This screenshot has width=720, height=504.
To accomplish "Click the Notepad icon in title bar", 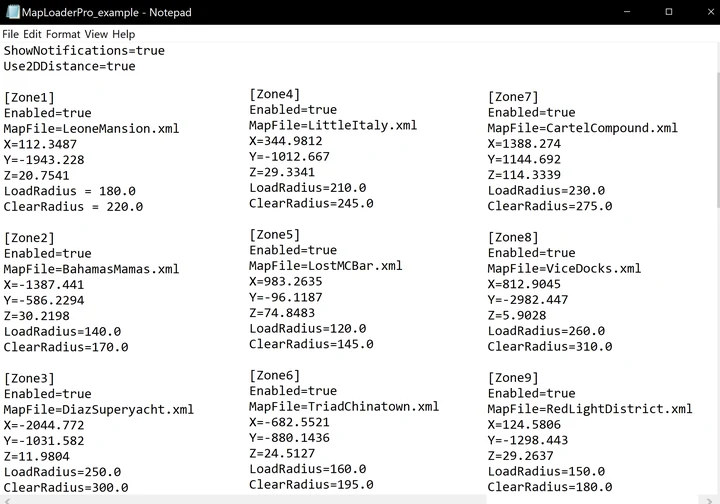I will click(12, 12).
